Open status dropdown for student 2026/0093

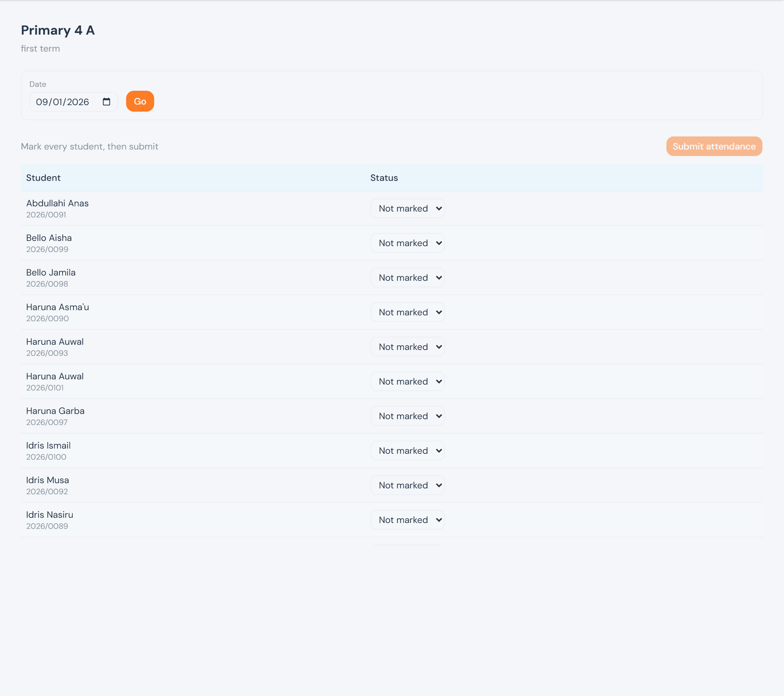pyautogui.click(x=407, y=347)
